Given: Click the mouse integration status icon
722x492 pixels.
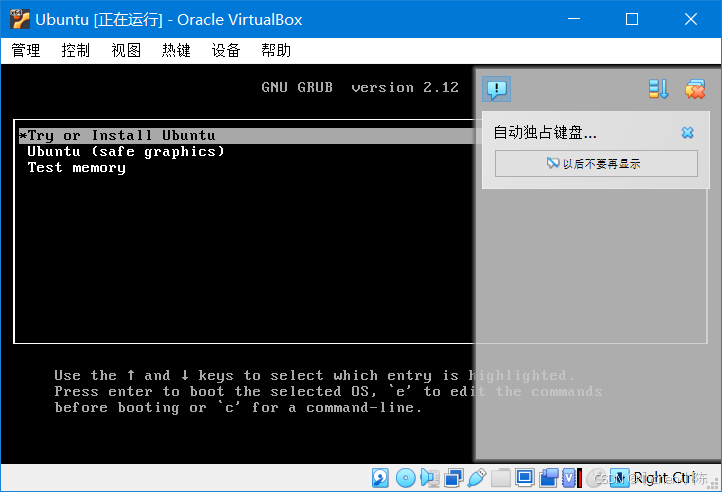Looking at the screenshot, I should point(597,478).
